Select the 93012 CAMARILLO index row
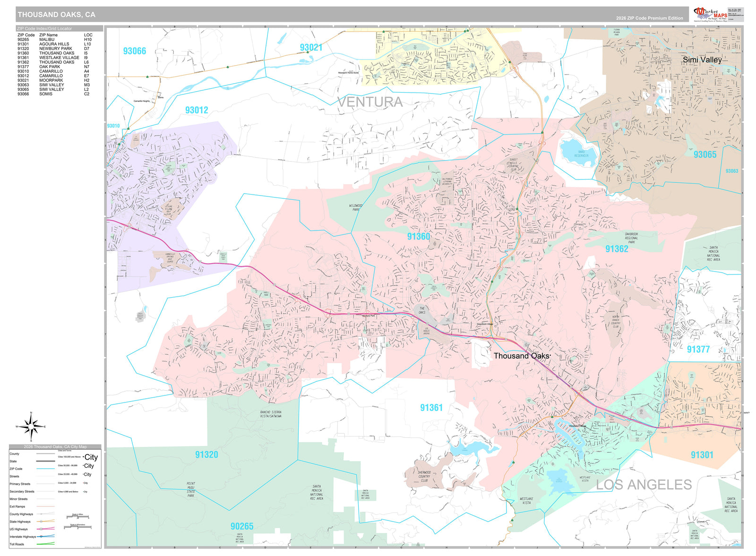The image size is (756, 556). tap(55, 76)
